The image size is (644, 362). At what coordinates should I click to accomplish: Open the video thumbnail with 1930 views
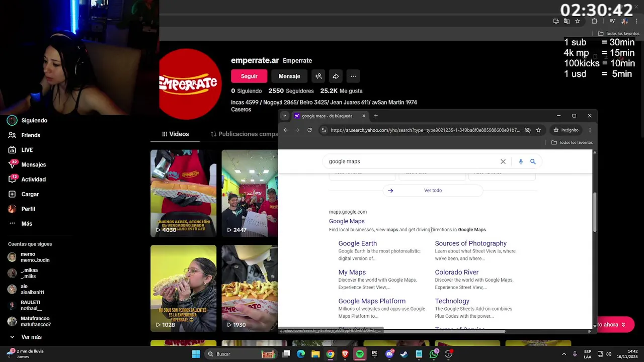pos(250,288)
